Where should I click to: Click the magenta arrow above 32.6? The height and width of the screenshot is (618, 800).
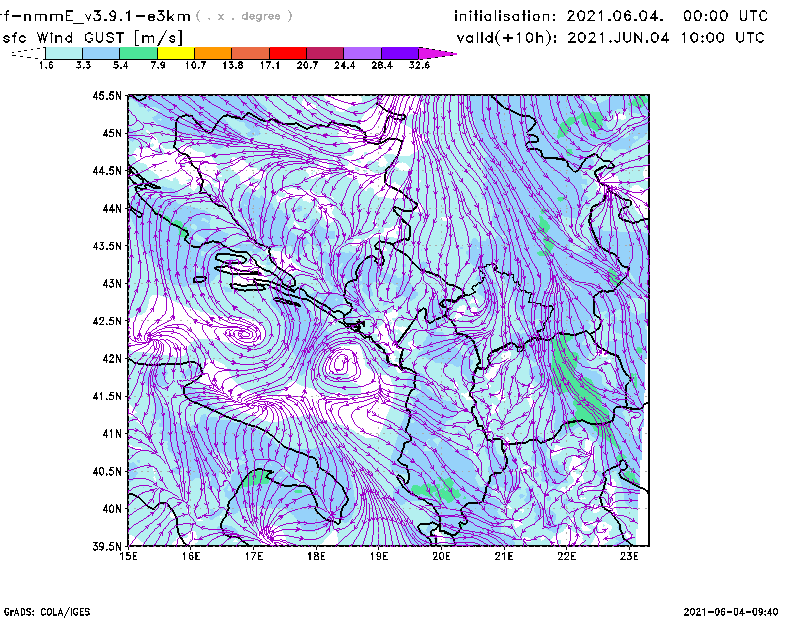click(437, 53)
